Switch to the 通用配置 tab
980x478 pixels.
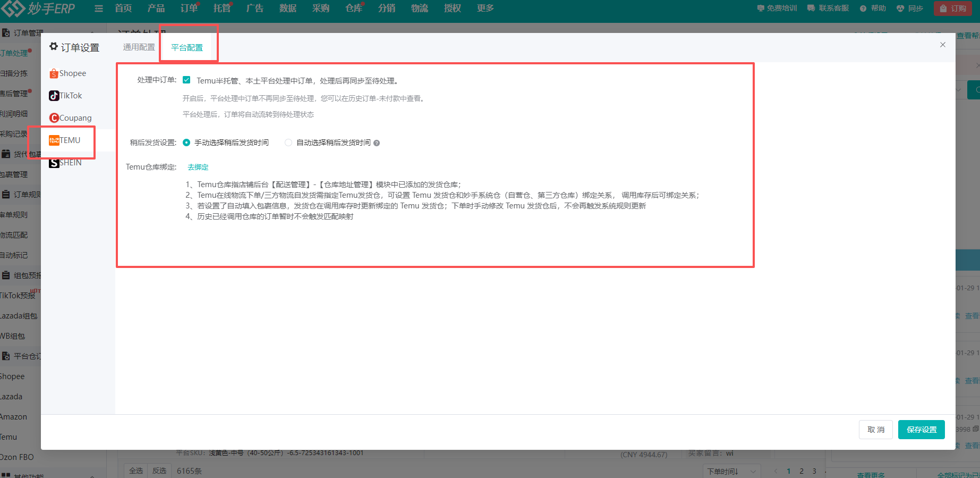point(139,47)
